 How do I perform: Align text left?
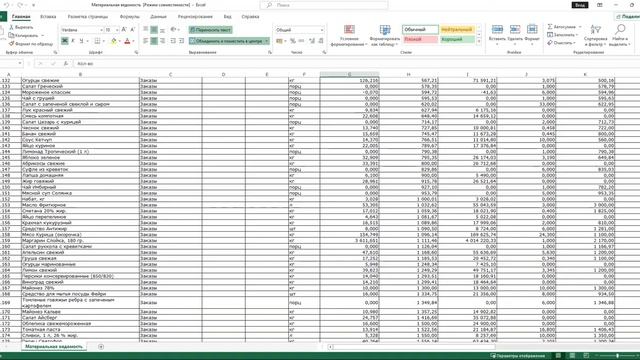click(146, 41)
